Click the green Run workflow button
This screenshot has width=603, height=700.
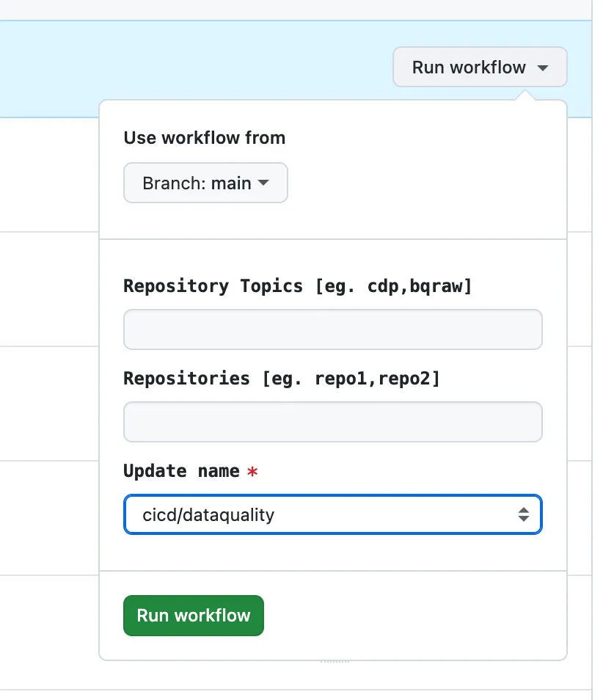coord(194,615)
